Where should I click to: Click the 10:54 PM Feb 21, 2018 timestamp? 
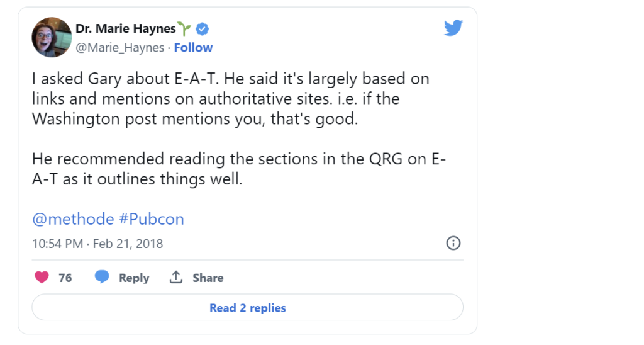coord(97,244)
